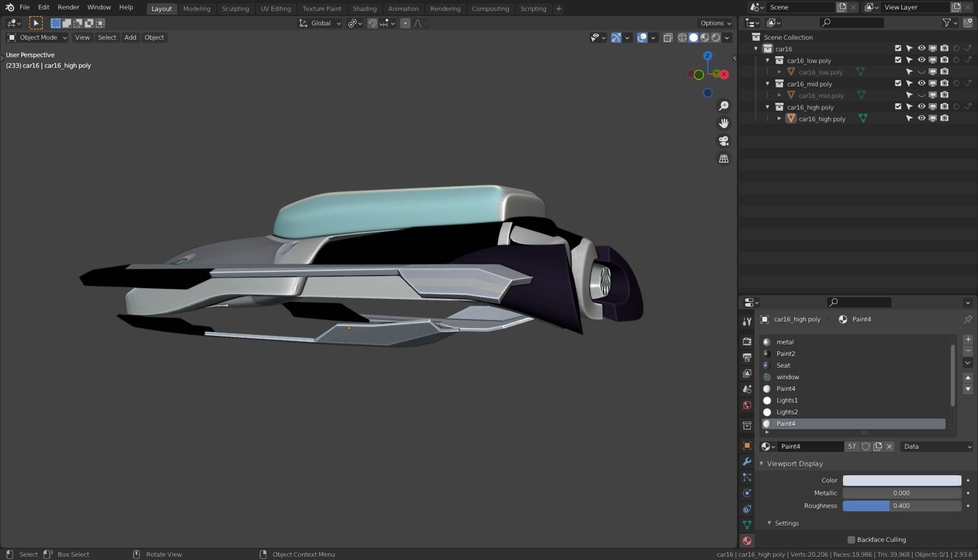The width and height of the screenshot is (978, 560).
Task: Open the File menu
Action: (x=24, y=7)
